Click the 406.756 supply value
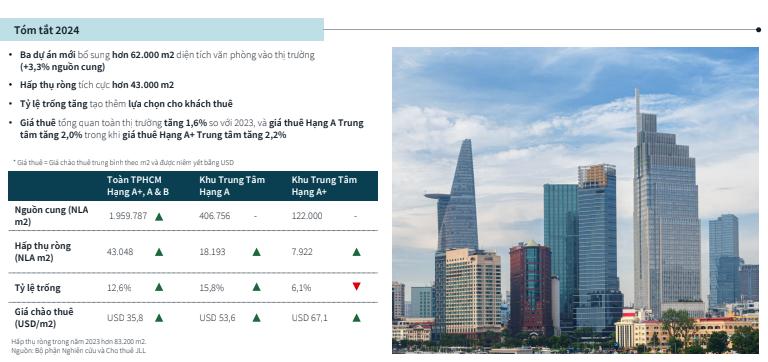This screenshot has width=768, height=362. pos(215,216)
